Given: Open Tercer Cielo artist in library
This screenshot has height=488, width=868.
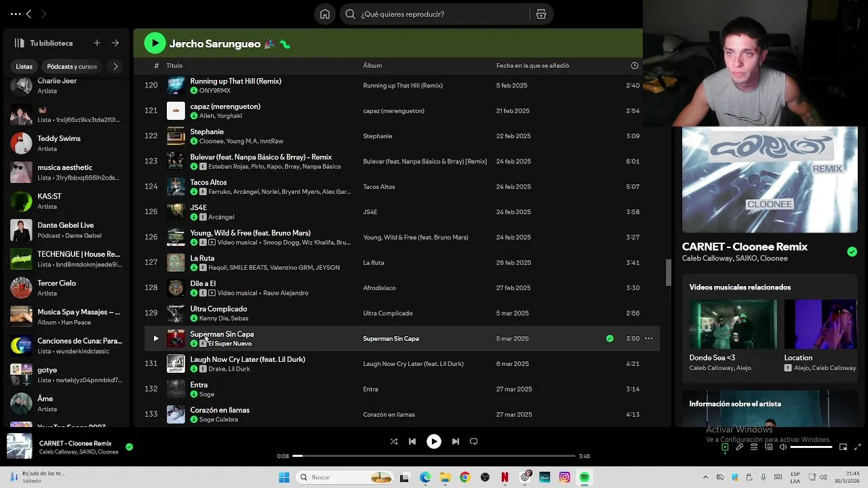Looking at the screenshot, I should click(x=66, y=287).
